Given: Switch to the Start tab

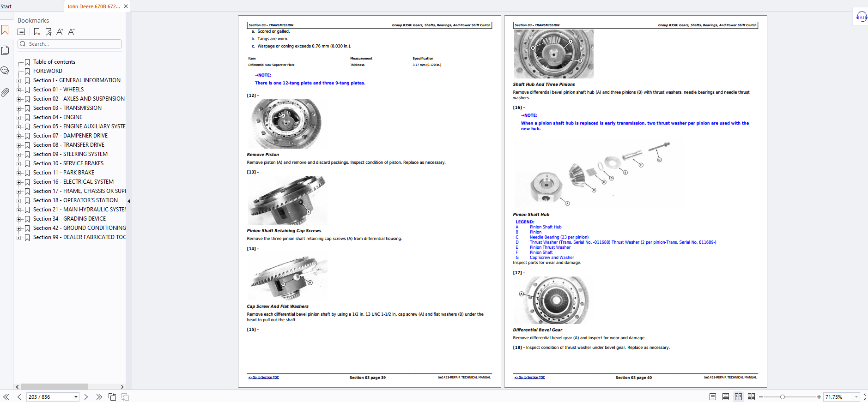Looking at the screenshot, I should 6,6.
